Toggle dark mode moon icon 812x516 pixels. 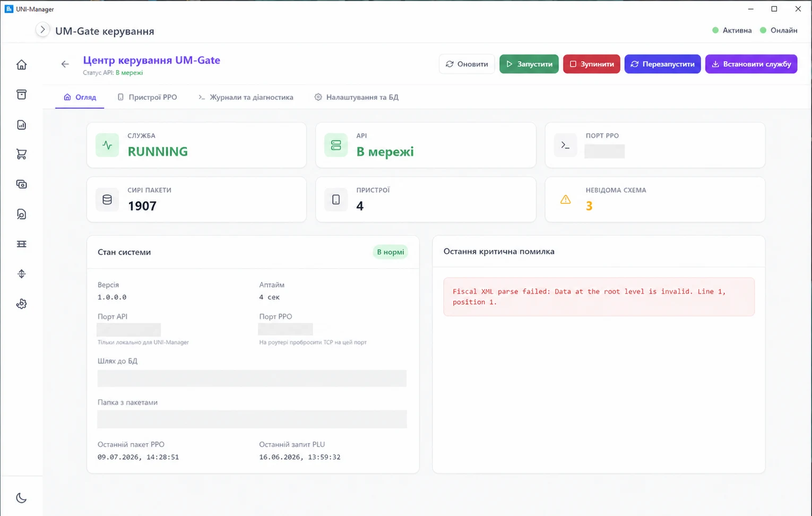[21, 498]
